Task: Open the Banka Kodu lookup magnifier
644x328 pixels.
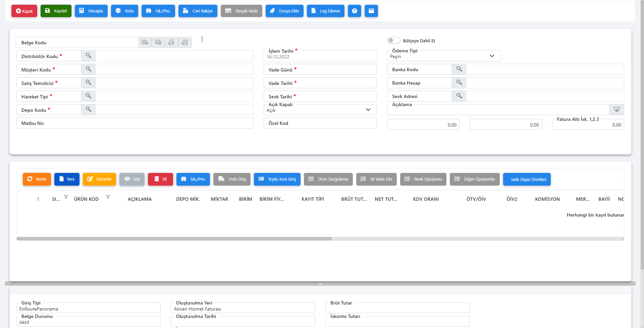Action: (x=459, y=69)
